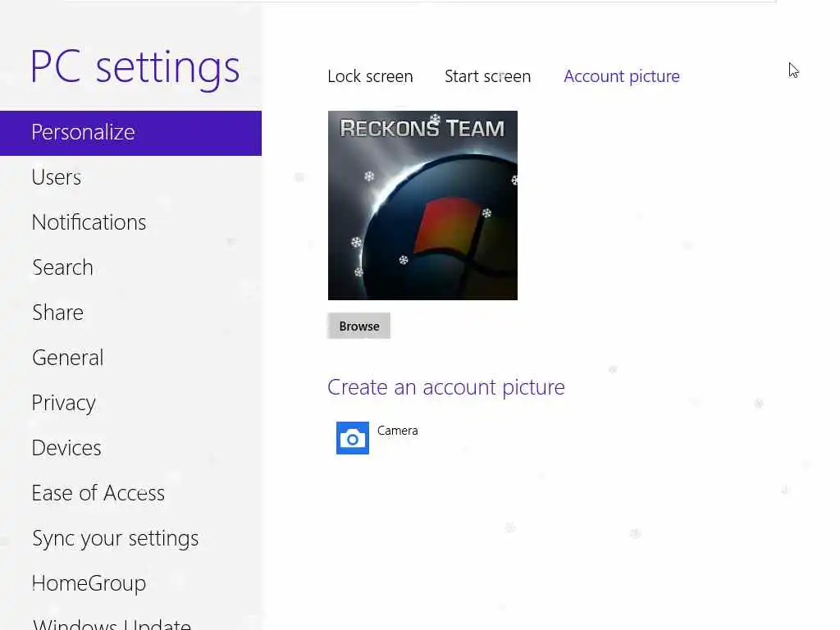The width and height of the screenshot is (840, 630).
Task: Select the Personalize category
Action: click(x=130, y=133)
